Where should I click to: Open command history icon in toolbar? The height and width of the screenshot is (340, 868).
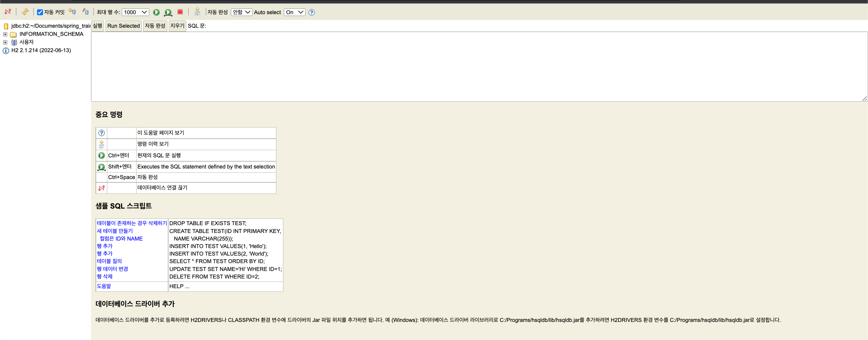point(197,12)
